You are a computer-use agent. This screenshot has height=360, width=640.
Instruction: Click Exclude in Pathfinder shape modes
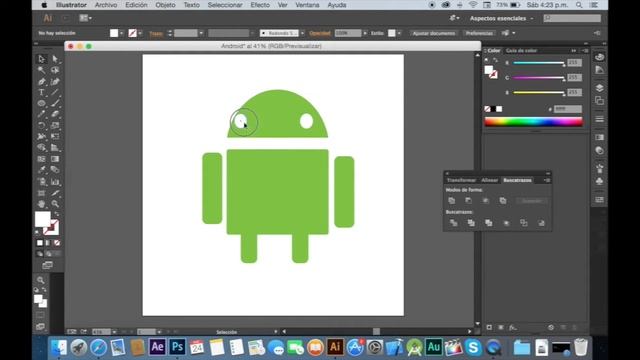(x=503, y=200)
